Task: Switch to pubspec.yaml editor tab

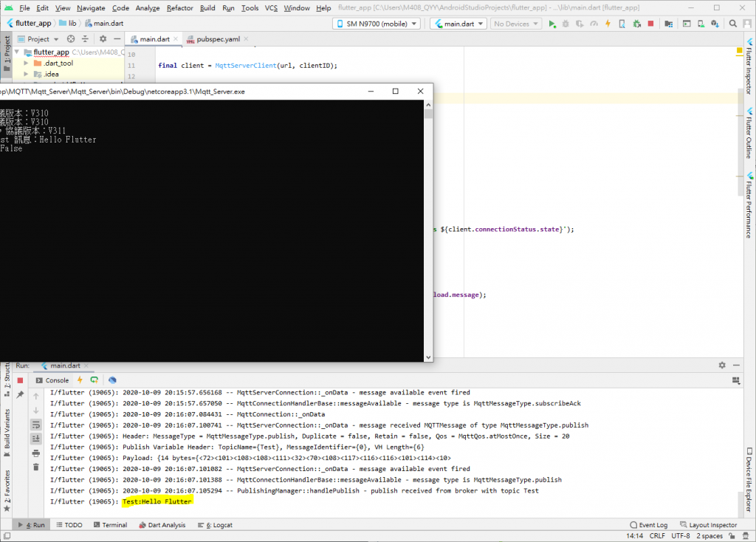Action: click(218, 39)
